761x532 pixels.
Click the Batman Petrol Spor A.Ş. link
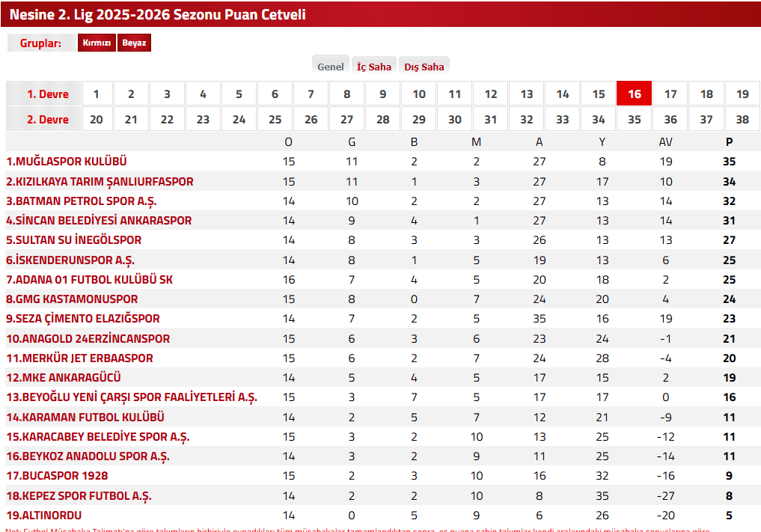(x=82, y=201)
